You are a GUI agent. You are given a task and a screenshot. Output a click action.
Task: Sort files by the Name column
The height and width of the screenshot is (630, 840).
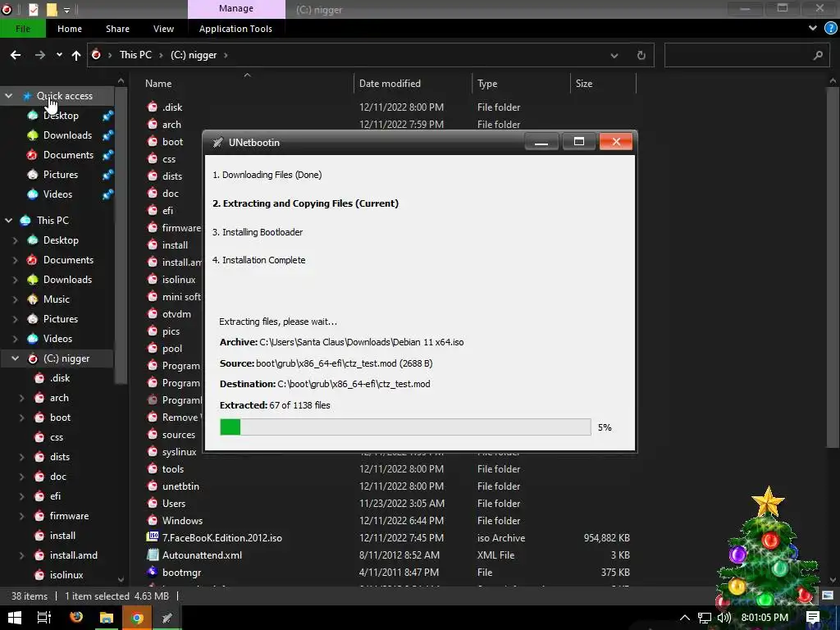[x=158, y=84]
